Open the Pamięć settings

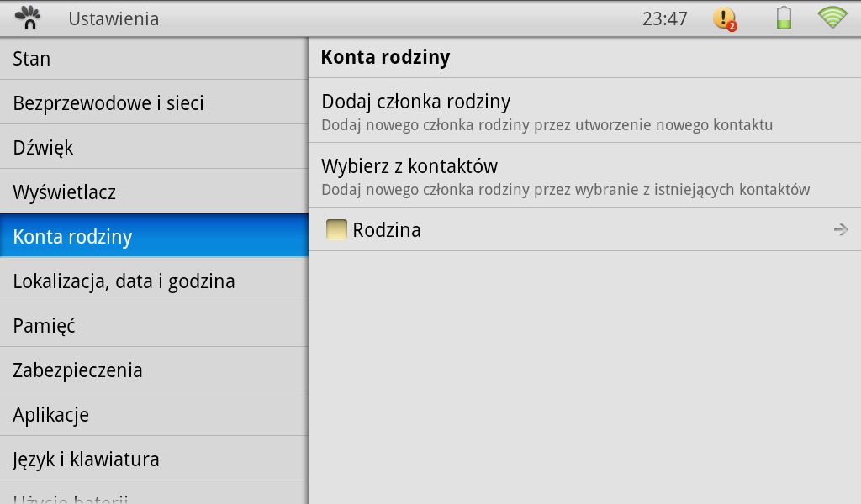154,326
